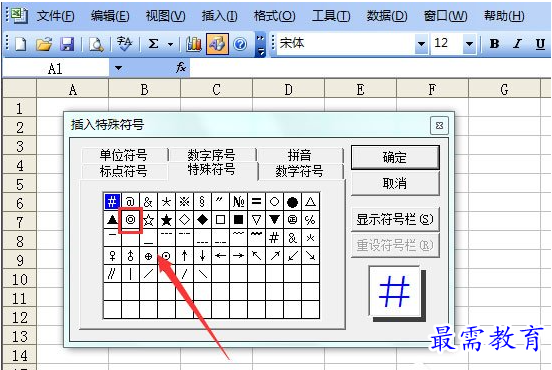Open the 数据(D) menu

click(x=387, y=16)
